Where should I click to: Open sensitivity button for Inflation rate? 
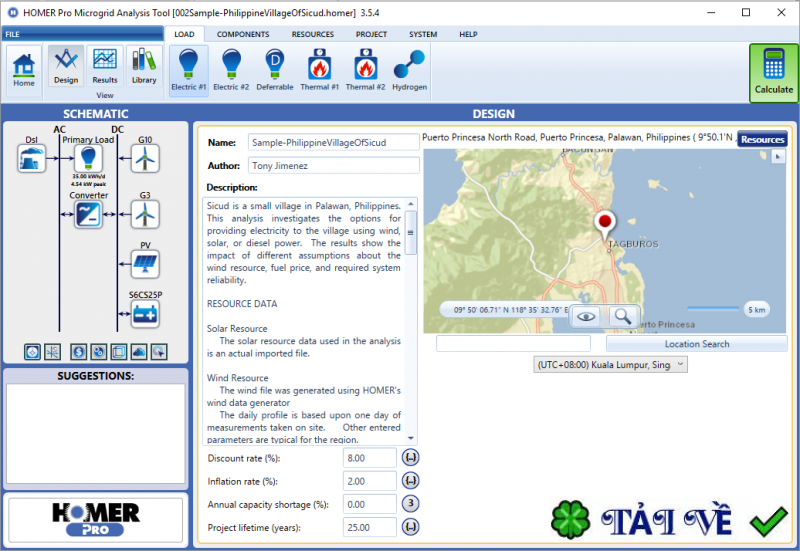tap(411, 481)
